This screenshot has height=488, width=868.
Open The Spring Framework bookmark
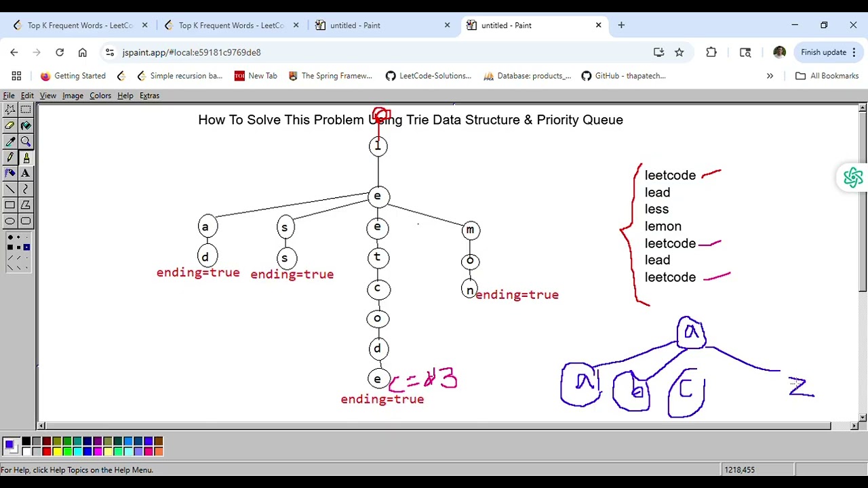point(330,76)
